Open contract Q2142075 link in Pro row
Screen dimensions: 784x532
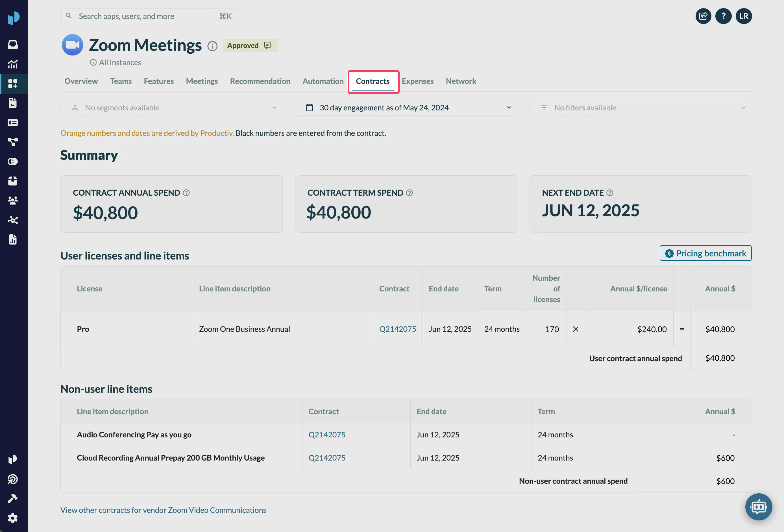click(397, 329)
